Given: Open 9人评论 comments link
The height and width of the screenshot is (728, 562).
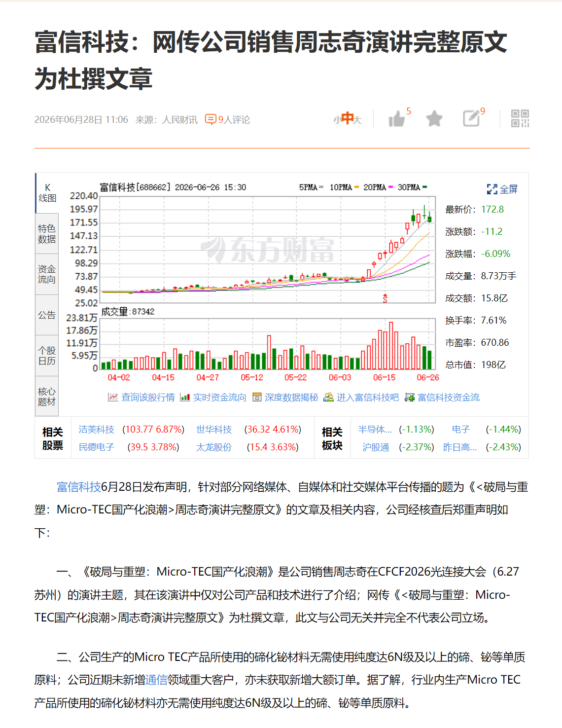Looking at the screenshot, I should click(234, 120).
